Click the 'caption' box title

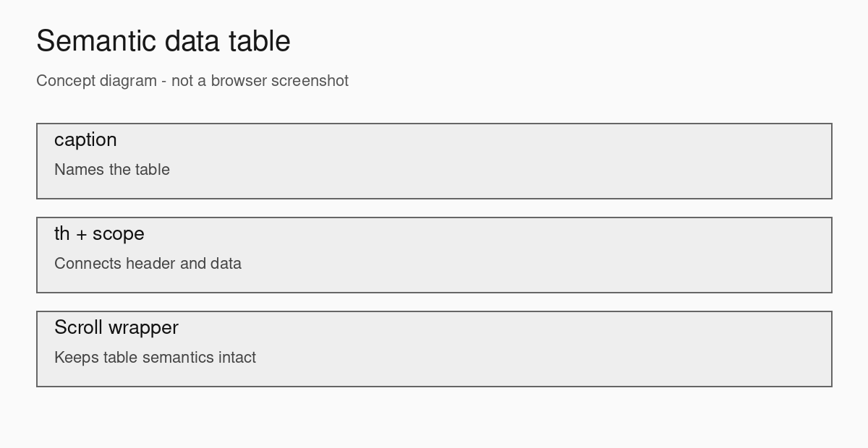tap(85, 140)
